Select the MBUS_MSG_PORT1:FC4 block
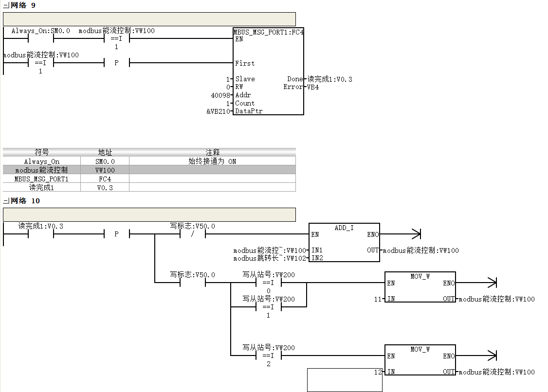548x392 pixels. pos(268,71)
